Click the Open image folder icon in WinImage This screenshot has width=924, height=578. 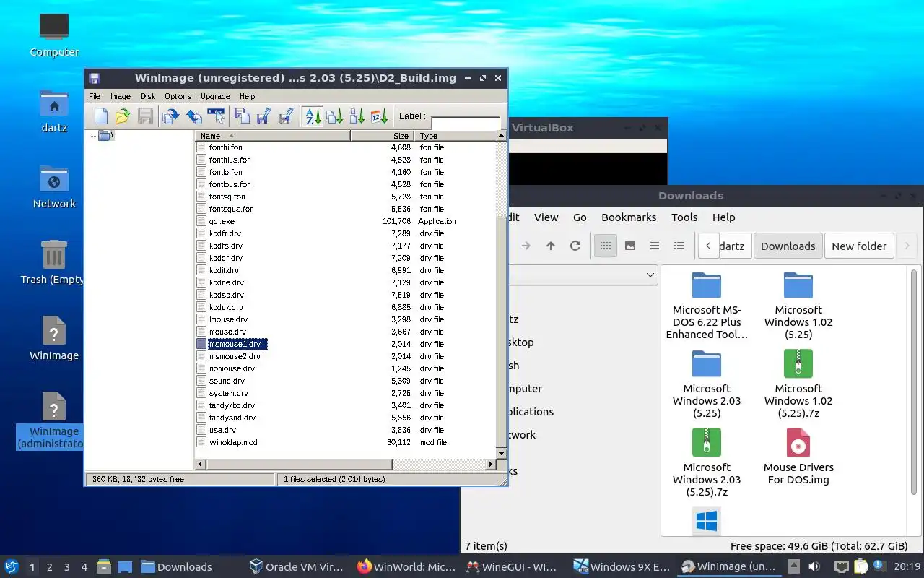[x=123, y=116]
